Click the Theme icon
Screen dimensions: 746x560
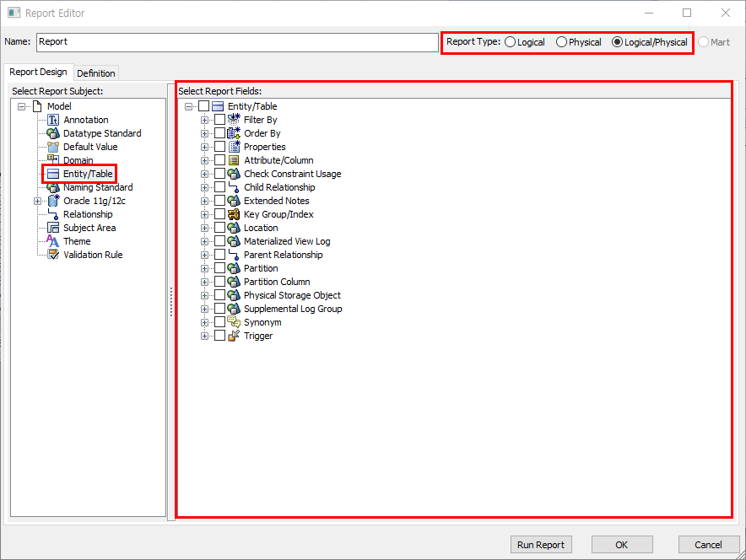(x=53, y=241)
